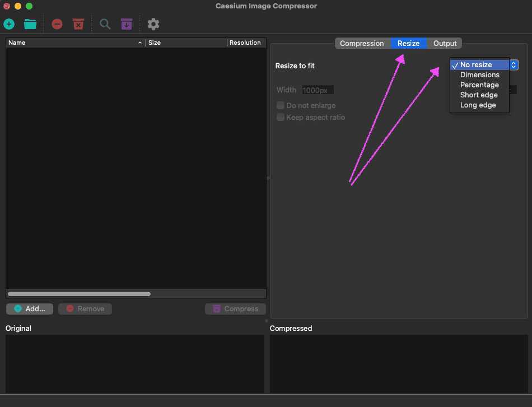Select Long edge in the dropdown list
This screenshot has height=407, width=532.
tap(478, 105)
